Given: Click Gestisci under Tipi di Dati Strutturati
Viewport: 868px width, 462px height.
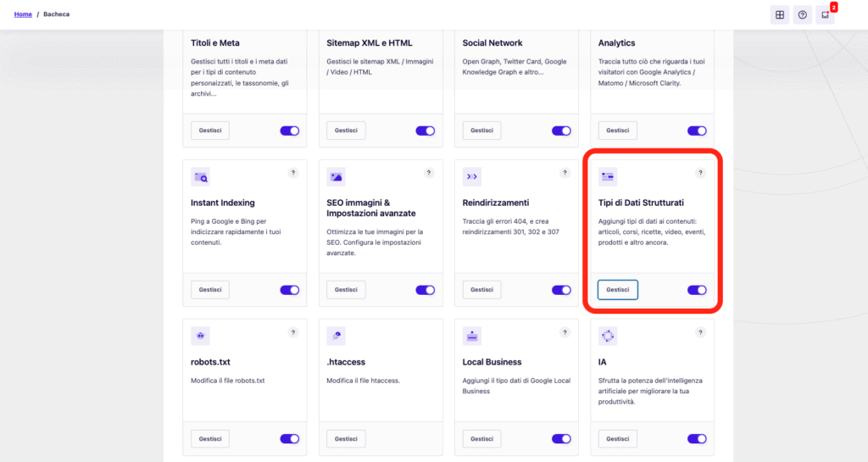Looking at the screenshot, I should [618, 290].
